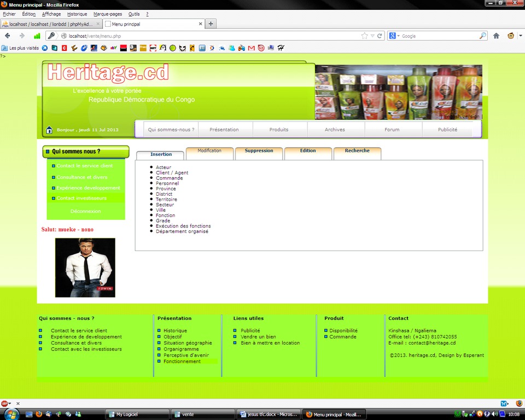Switch to jesus tfc.docx taskbar window
Screen dimensions: 525x420
269,415
